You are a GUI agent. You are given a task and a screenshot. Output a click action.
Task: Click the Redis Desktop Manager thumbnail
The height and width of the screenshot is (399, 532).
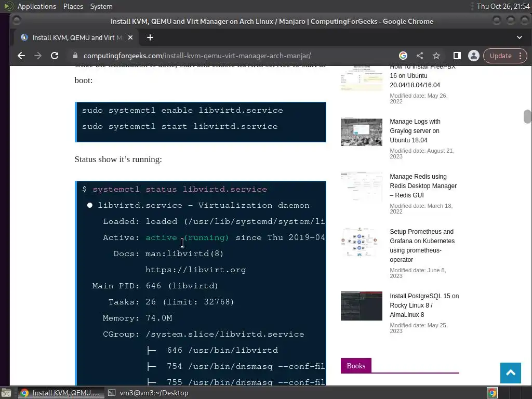[362, 187]
